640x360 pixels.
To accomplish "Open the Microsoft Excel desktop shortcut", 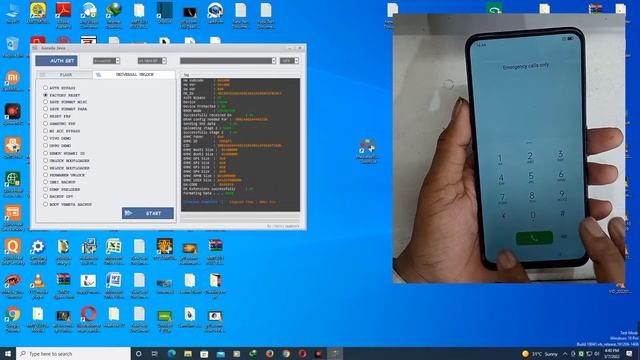I will [x=114, y=252].
